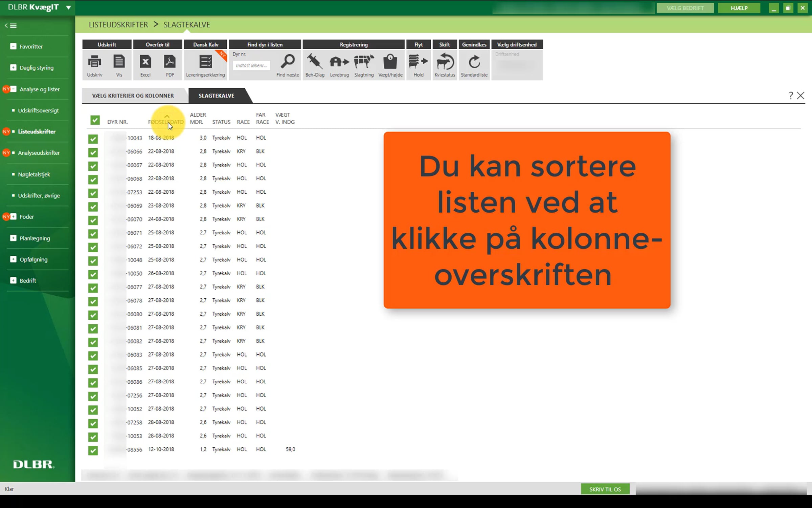The width and height of the screenshot is (812, 508).
Task: Uncheck the row for animal 06083
Action: click(93, 356)
